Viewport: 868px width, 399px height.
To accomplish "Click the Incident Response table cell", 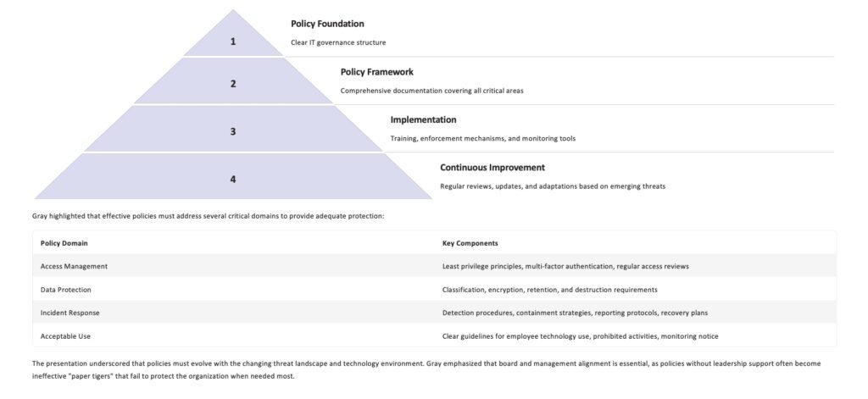I will (x=70, y=313).
